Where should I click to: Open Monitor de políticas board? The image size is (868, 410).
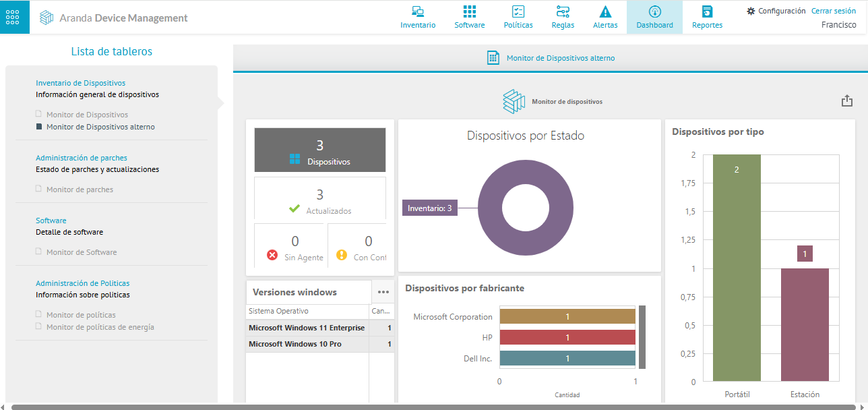(81, 315)
